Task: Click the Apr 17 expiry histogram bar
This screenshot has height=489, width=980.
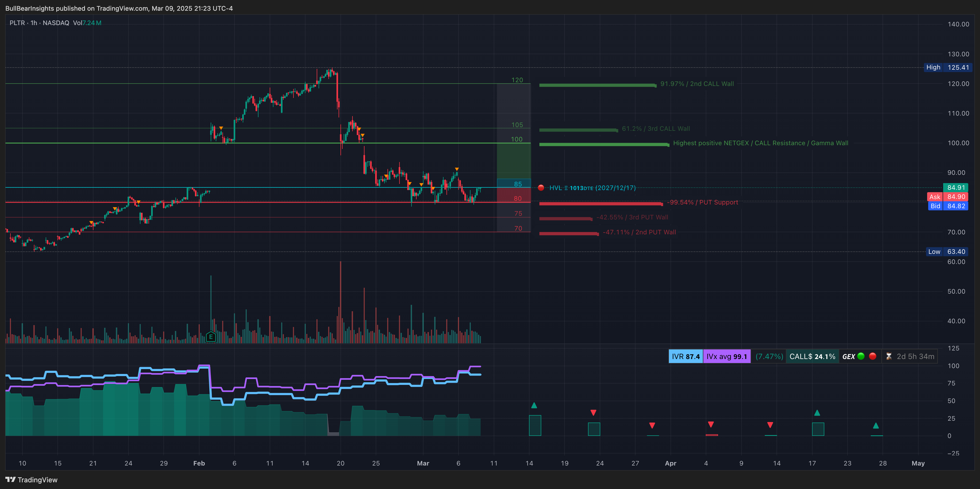Action: click(x=818, y=429)
